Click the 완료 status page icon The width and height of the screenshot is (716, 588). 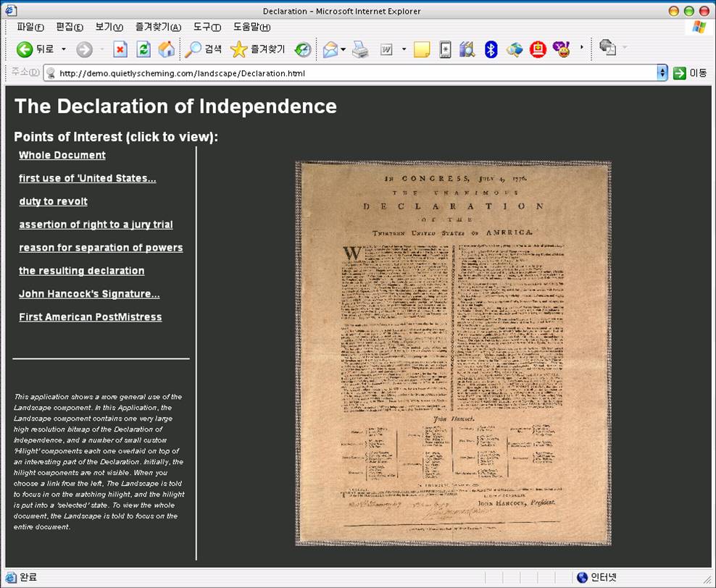[10, 578]
